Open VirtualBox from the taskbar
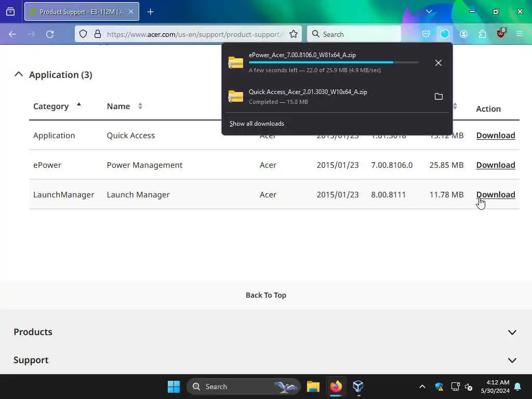This screenshot has width=532, height=399. (358, 387)
